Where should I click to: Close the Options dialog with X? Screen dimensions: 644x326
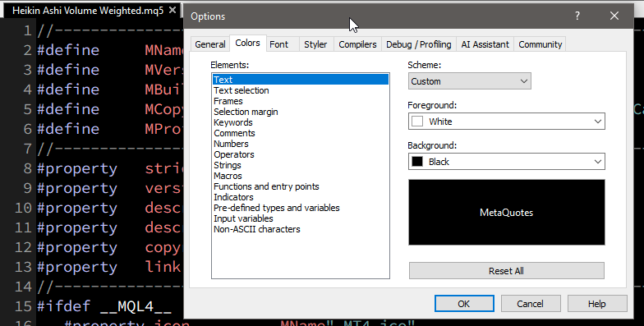coord(614,16)
